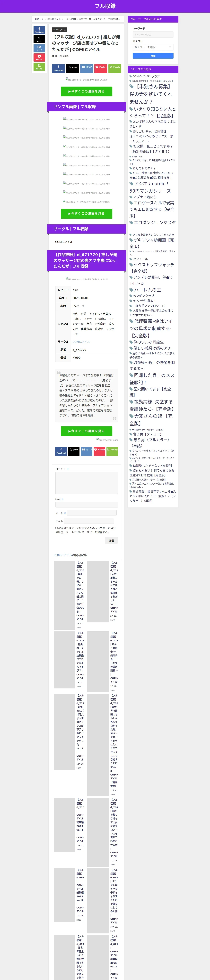Bookmark with はてブ button under the article title
Image resolution: width=210 pixels, height=980 pixels.
(87, 68)
